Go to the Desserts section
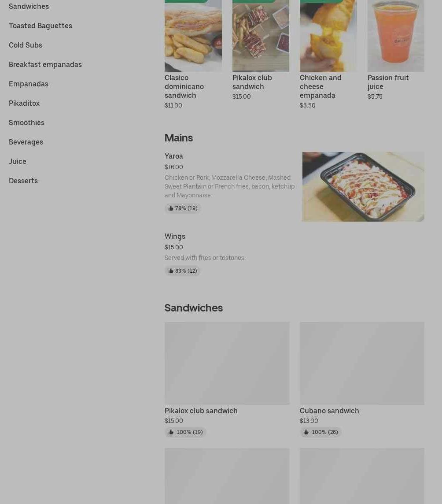The height and width of the screenshot is (504, 442). tap(23, 181)
